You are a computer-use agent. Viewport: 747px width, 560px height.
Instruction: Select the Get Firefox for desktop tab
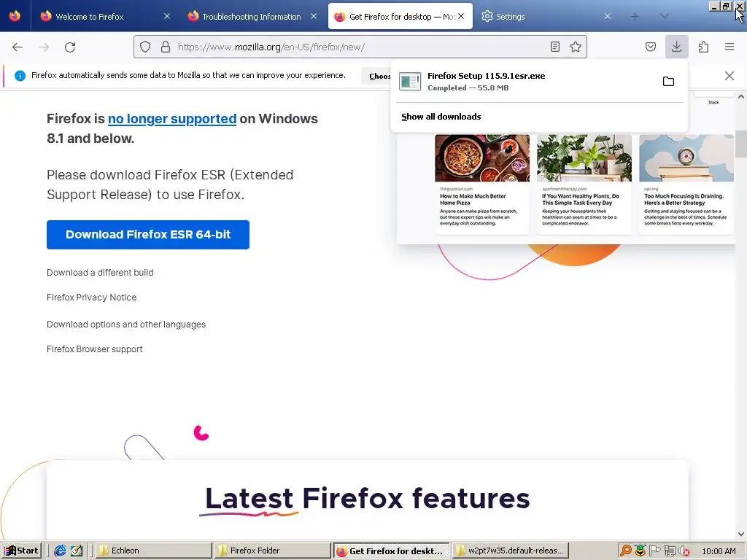pyautogui.click(x=400, y=16)
